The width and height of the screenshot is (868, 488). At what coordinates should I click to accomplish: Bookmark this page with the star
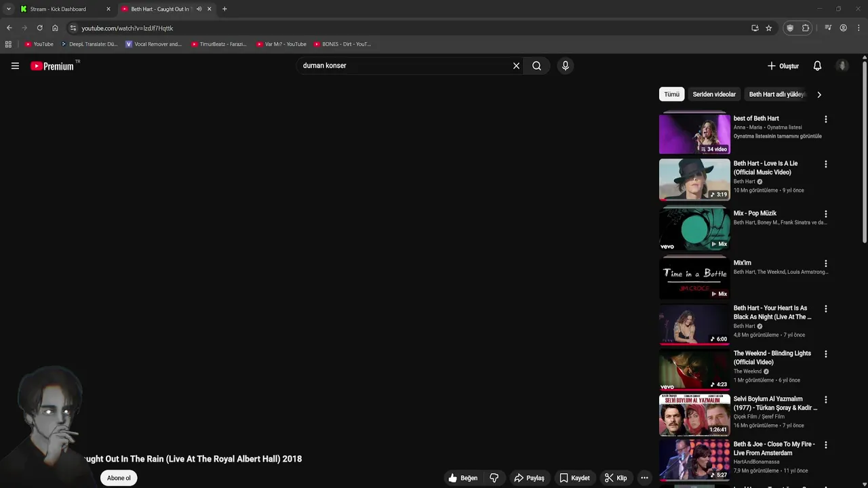(x=768, y=28)
